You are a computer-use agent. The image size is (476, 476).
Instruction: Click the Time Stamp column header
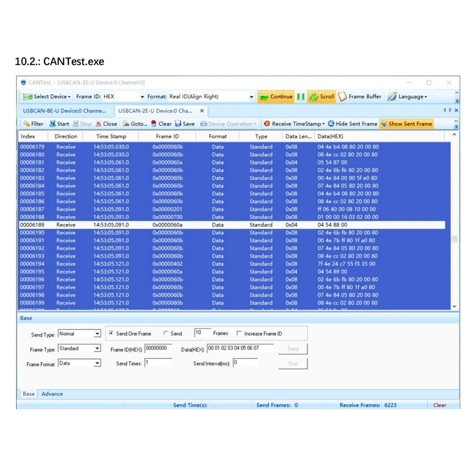111,136
